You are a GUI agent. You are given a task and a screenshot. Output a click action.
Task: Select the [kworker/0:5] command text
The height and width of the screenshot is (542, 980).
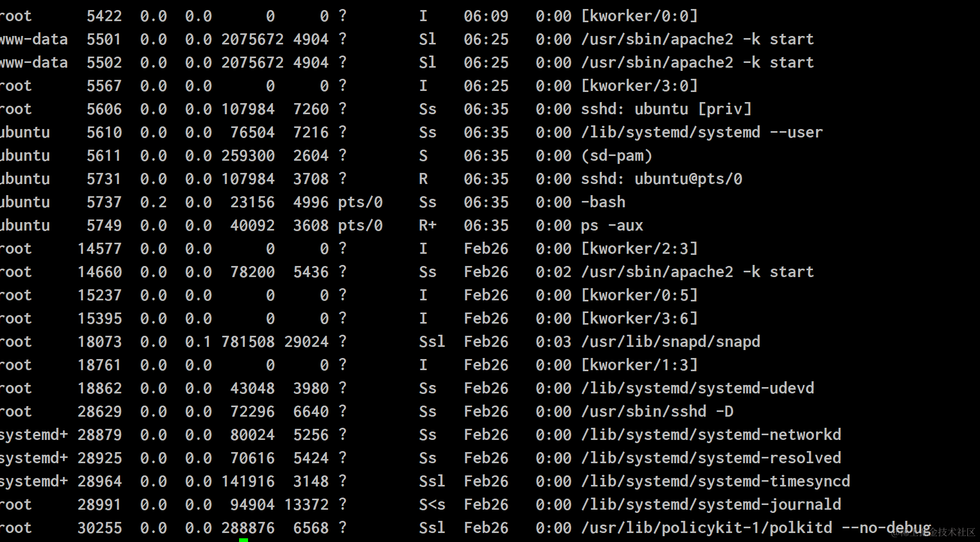[639, 295]
